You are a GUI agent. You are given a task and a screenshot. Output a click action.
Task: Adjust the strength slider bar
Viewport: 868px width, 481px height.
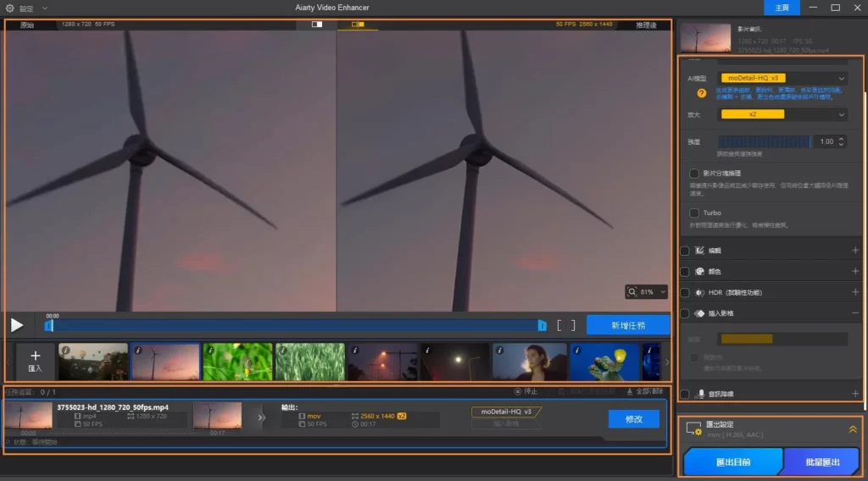[763, 142]
